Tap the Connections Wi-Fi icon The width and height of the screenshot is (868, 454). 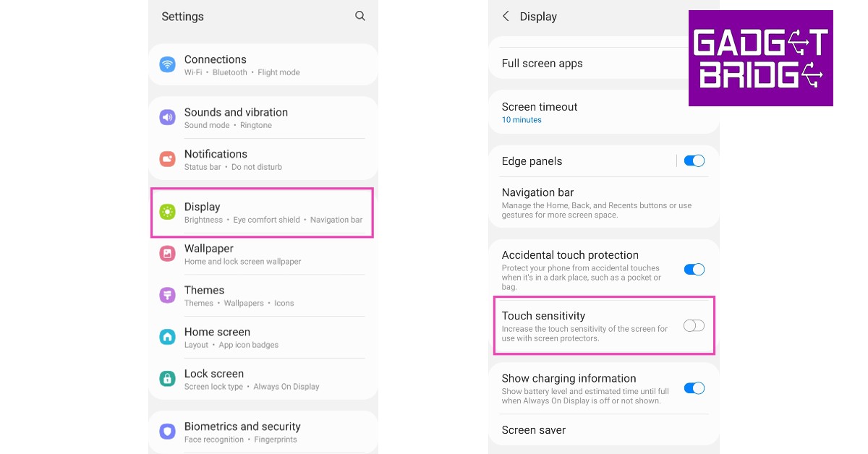(168, 64)
